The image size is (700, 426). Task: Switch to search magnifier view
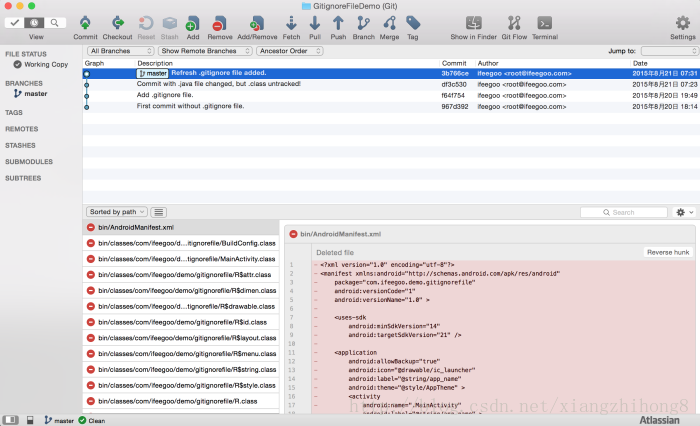54,22
